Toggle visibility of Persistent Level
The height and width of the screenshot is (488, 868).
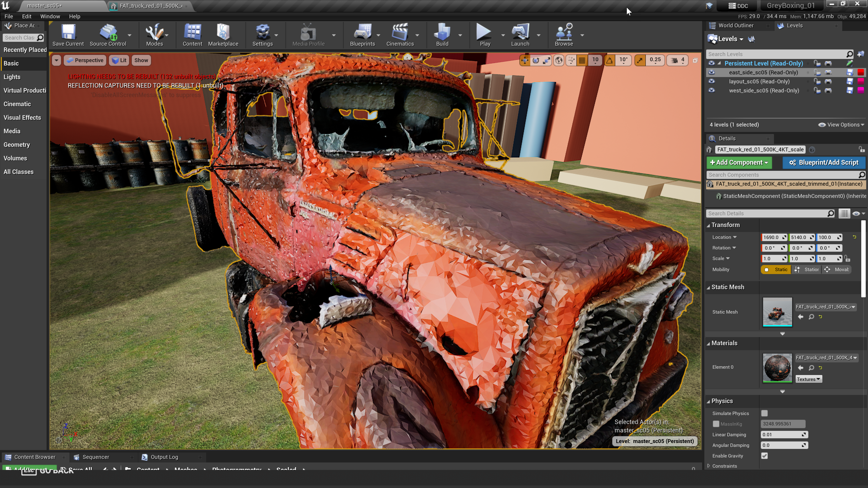pyautogui.click(x=711, y=63)
